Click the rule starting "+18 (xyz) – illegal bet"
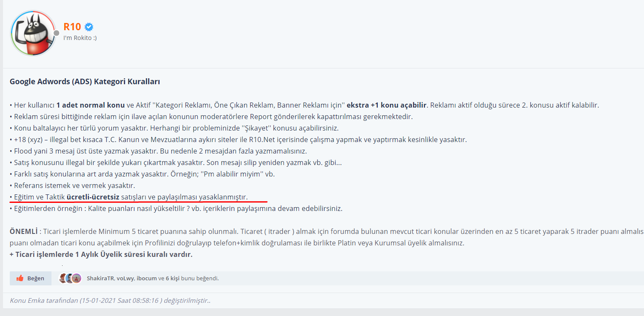The width and height of the screenshot is (644, 316). click(238, 139)
